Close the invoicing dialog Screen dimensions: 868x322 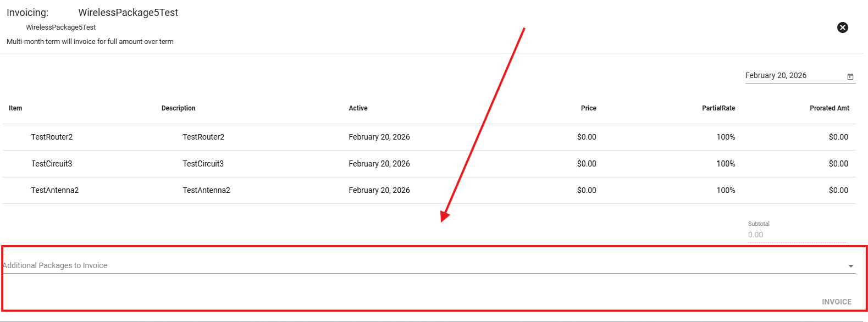point(842,27)
